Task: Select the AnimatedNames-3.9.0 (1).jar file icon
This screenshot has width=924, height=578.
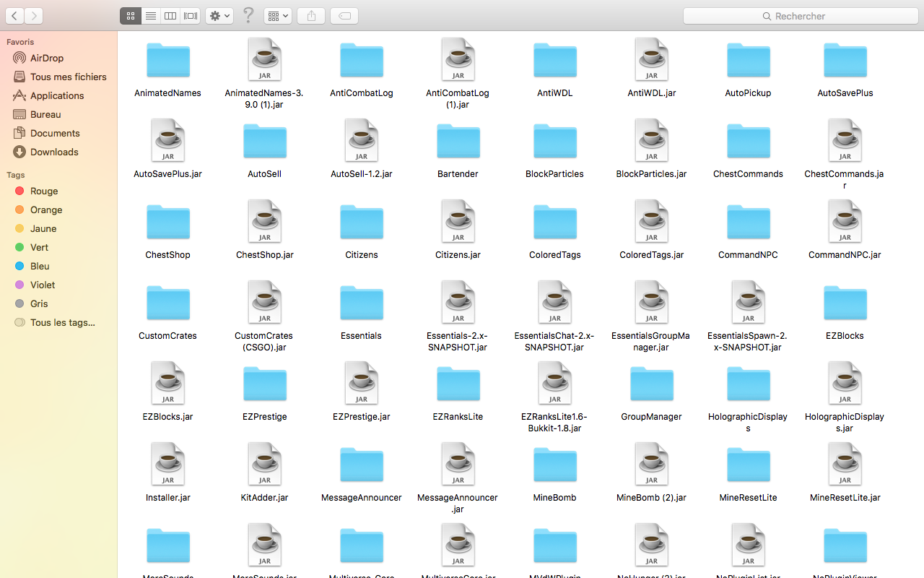Action: click(265, 59)
